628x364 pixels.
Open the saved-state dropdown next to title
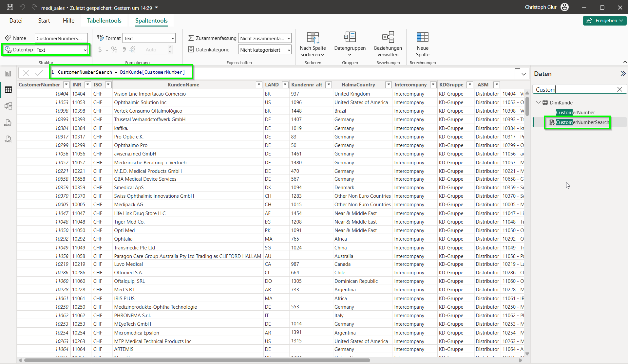(x=157, y=8)
